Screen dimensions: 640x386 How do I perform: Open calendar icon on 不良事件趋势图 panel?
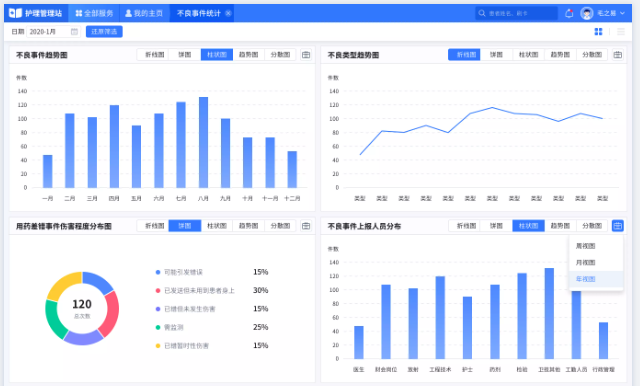(x=306, y=55)
